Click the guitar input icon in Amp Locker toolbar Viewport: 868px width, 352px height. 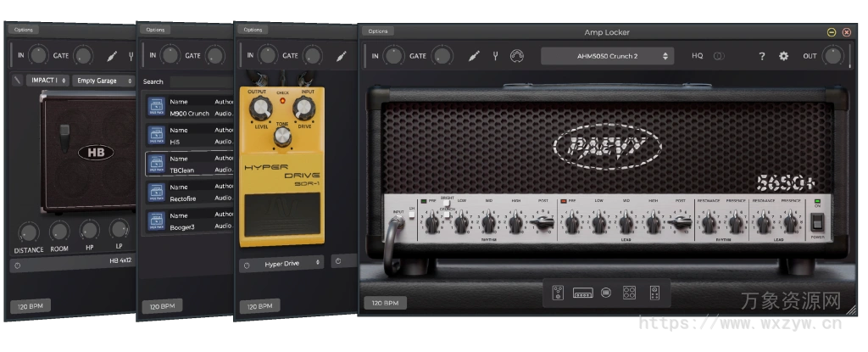click(475, 56)
